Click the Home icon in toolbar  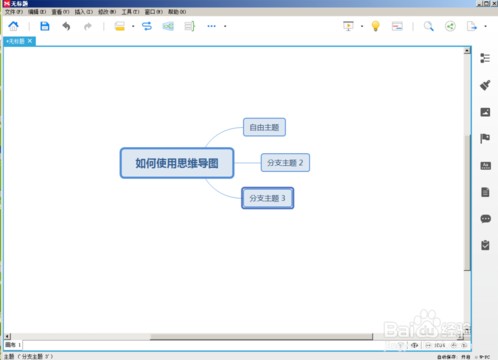tap(13, 26)
